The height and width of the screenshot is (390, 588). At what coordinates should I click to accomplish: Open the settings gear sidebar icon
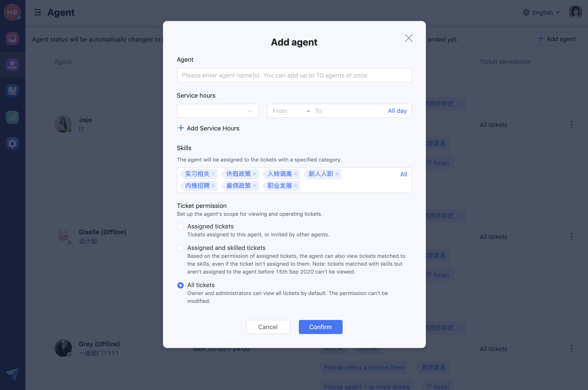pyautogui.click(x=12, y=144)
